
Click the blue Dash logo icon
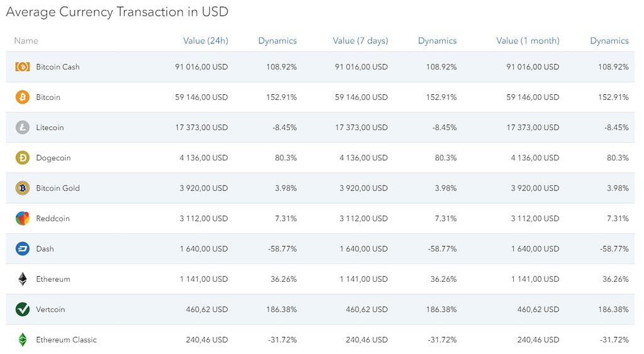(x=22, y=249)
